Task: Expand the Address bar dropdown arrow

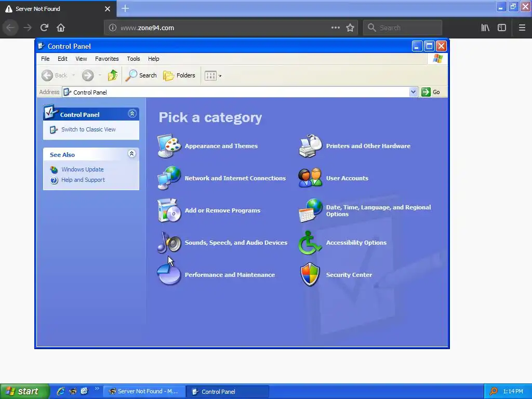Action: 413,92
